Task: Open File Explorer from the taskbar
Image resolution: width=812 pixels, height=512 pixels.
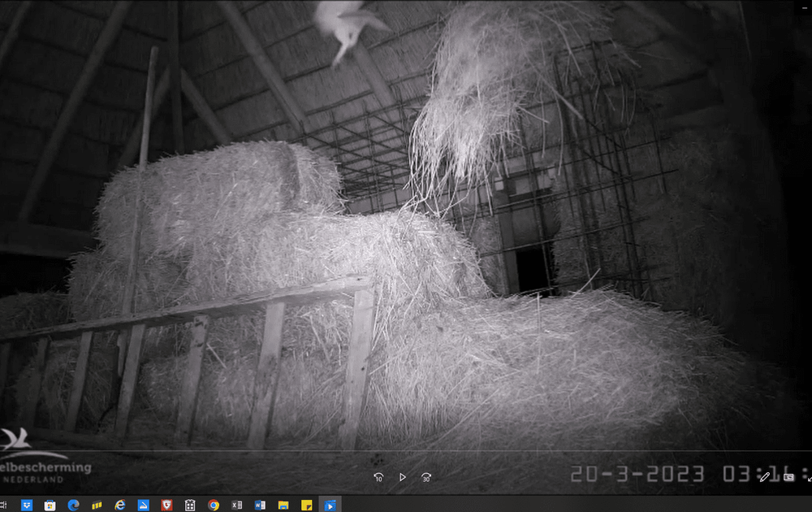Action: coord(283,505)
